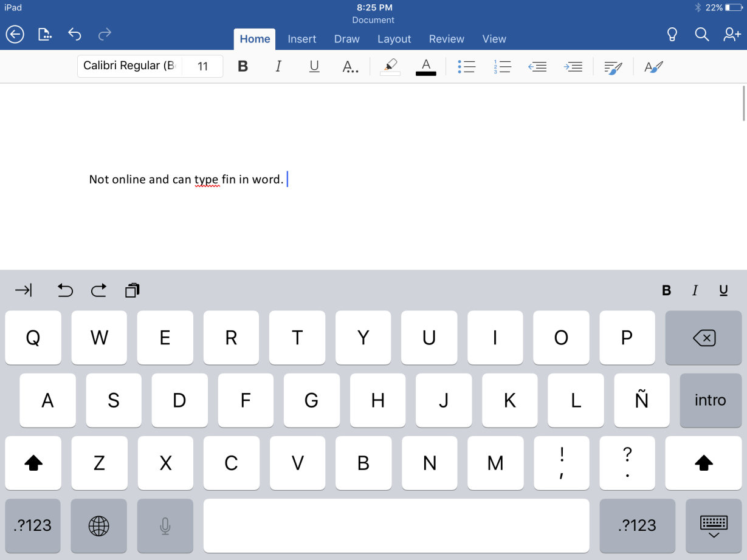Tap the space bar
Screen dimensions: 747x560
point(396,526)
